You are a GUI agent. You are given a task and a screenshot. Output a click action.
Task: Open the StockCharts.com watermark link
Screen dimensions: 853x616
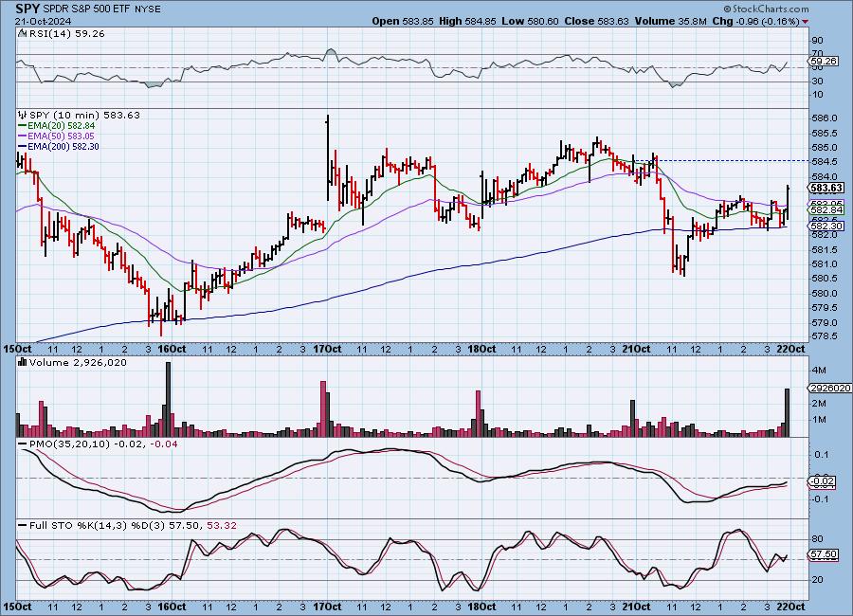(766, 9)
